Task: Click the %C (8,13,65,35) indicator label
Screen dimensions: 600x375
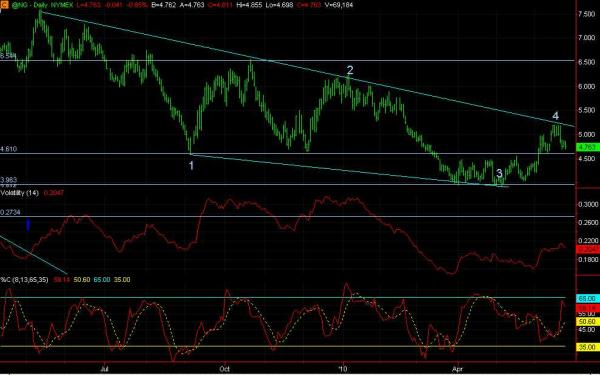Action: click(24, 280)
